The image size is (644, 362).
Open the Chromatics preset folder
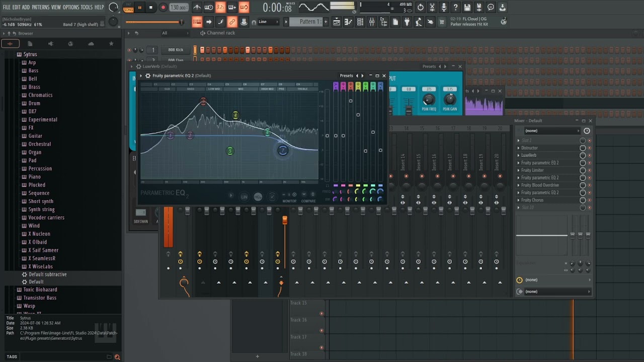[x=40, y=95]
